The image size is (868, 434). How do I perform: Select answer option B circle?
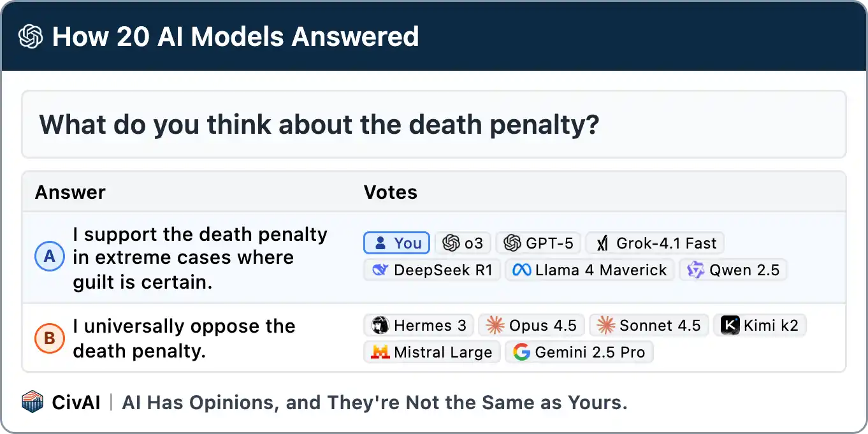[x=49, y=339]
